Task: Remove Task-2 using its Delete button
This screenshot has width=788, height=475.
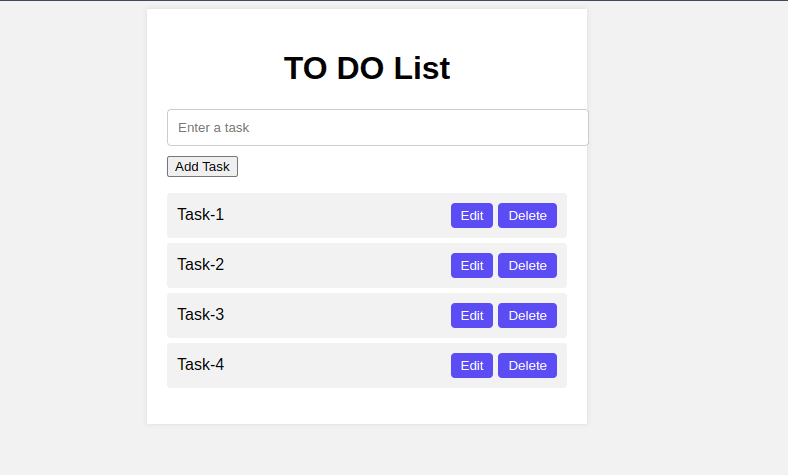Action: 527,265
